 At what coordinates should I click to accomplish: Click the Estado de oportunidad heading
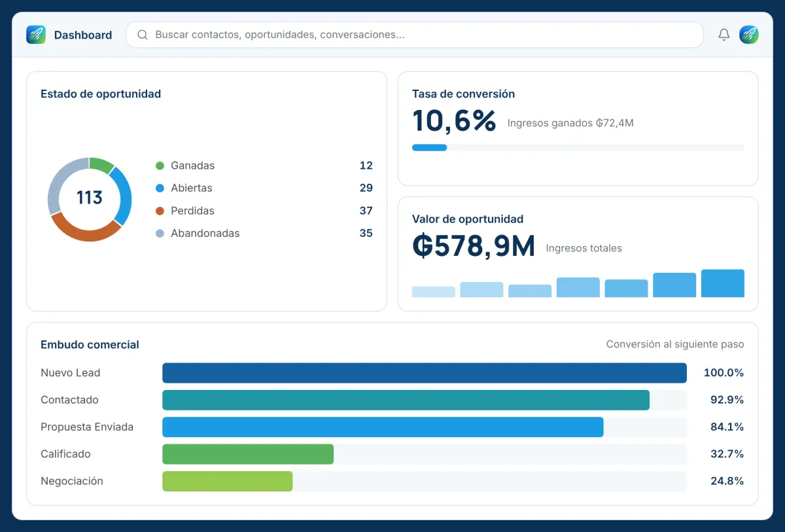coord(101,94)
